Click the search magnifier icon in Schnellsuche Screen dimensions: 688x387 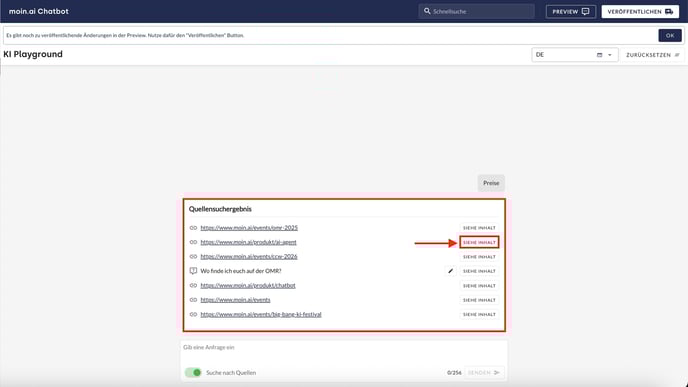click(x=427, y=11)
